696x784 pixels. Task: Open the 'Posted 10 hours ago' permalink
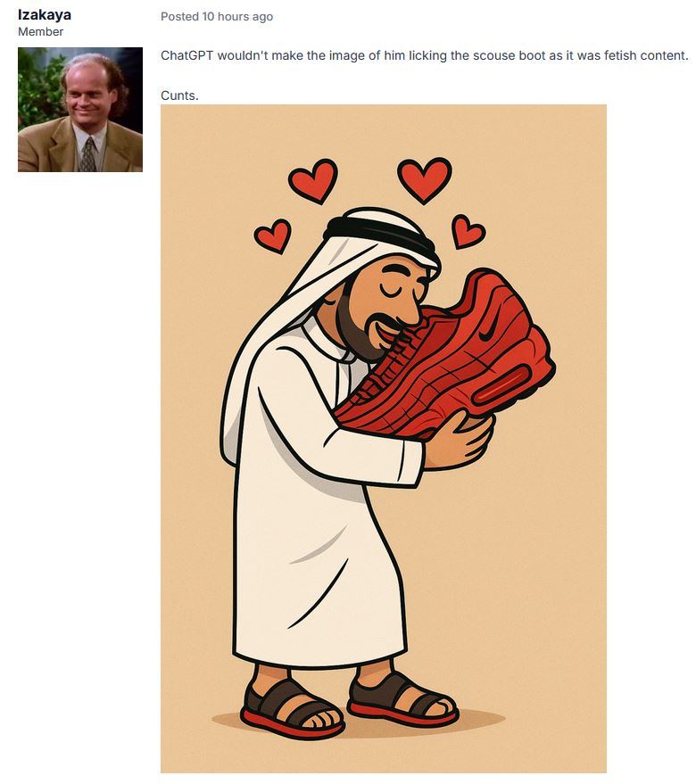[x=217, y=16]
